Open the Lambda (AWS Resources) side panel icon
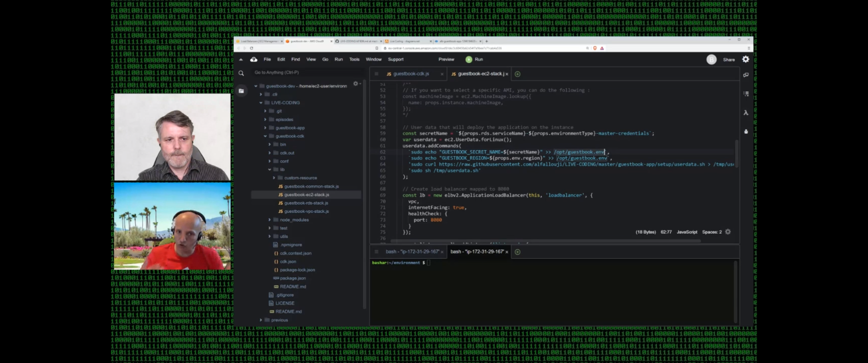The height and width of the screenshot is (363, 868). click(x=746, y=112)
